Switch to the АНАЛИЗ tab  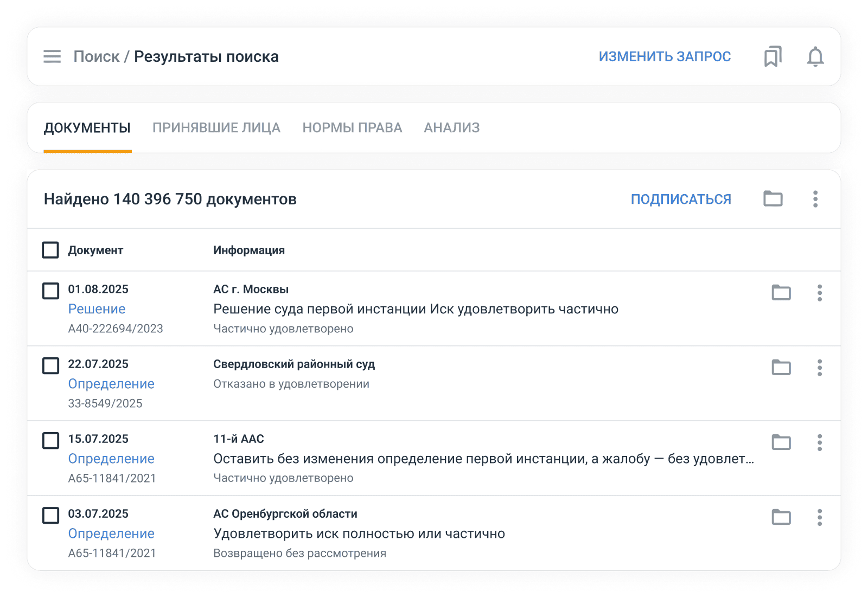click(x=451, y=127)
